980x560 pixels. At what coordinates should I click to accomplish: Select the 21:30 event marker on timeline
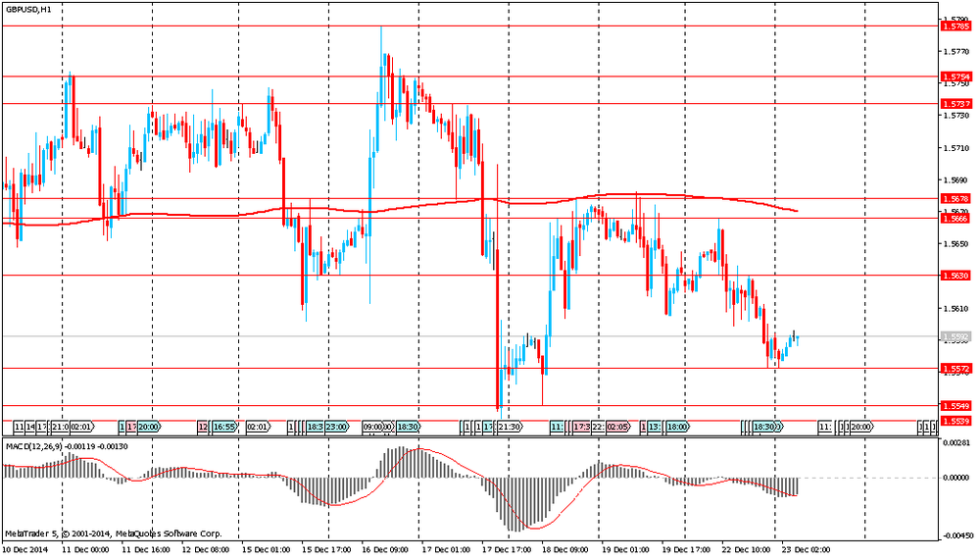pyautogui.click(x=510, y=428)
